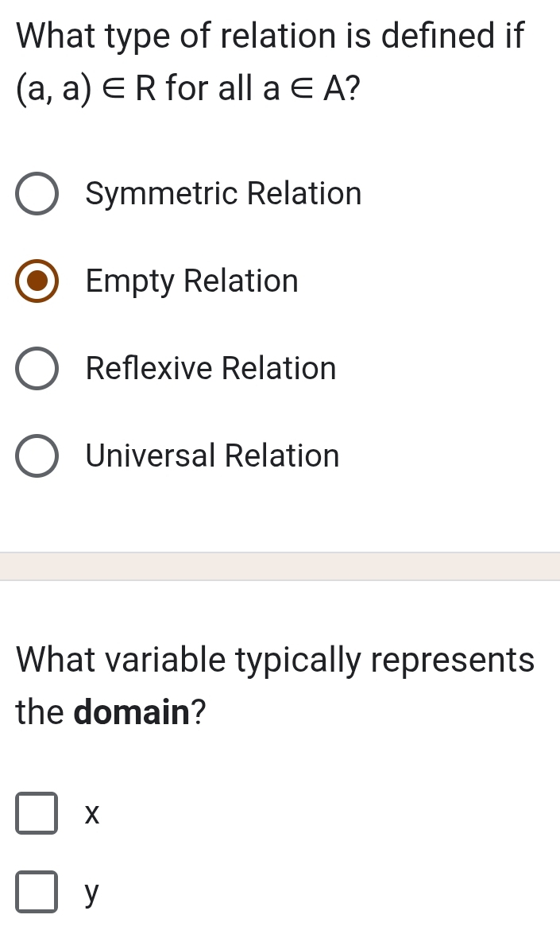Tick the y checkbox
560x934 pixels.
pyautogui.click(x=37, y=893)
